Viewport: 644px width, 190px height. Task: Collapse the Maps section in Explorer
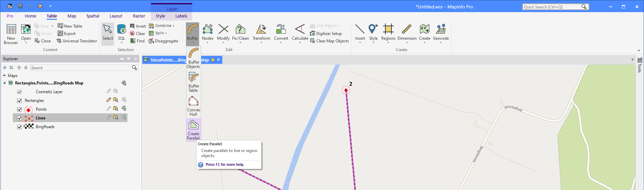click(x=4, y=76)
